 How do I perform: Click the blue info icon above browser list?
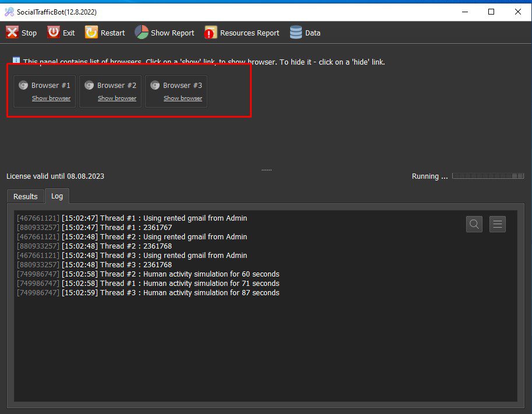[x=16, y=60]
